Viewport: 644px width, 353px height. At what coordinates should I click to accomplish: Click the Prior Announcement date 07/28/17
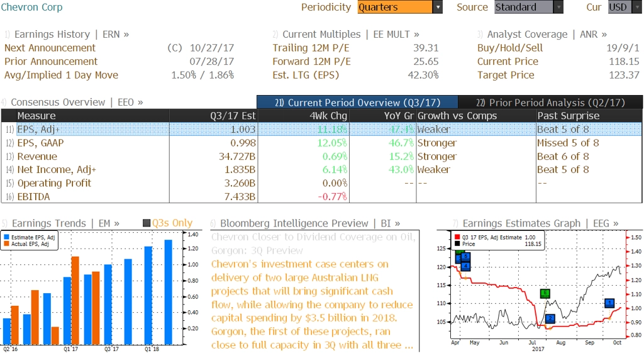tap(211, 62)
